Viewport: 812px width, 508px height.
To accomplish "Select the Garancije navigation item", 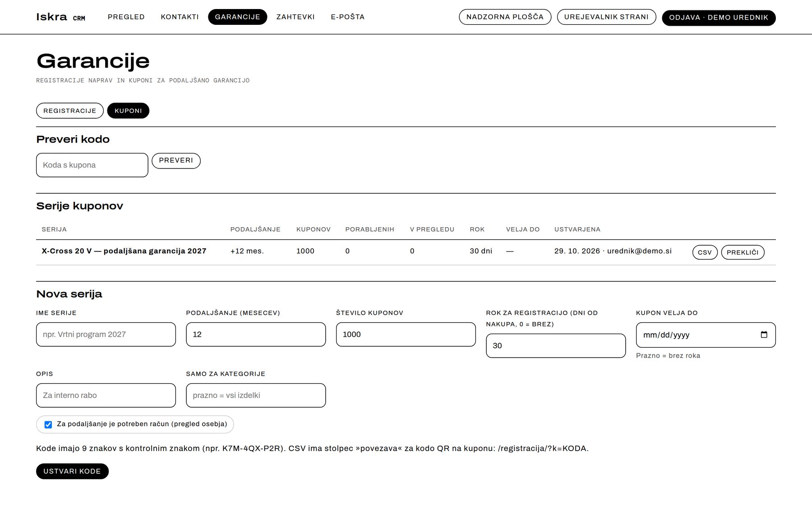I will (x=237, y=17).
